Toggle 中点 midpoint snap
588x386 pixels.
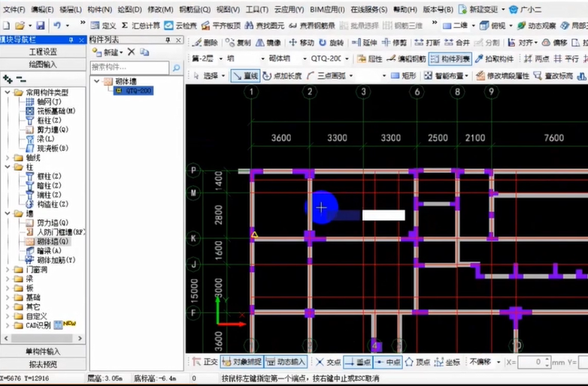click(x=388, y=362)
